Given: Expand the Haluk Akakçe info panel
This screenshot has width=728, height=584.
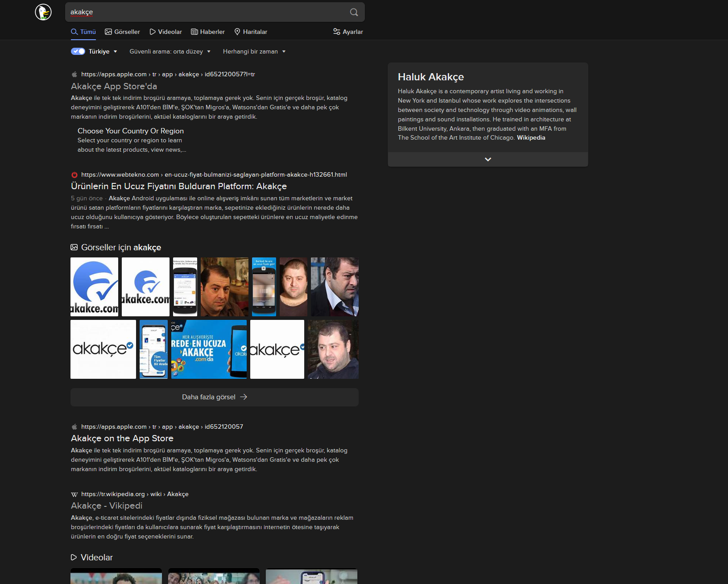Looking at the screenshot, I should tap(488, 159).
